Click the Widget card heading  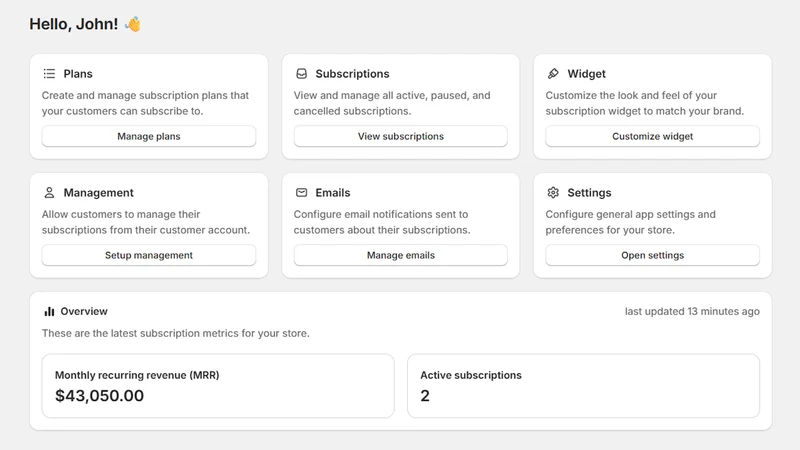586,74
